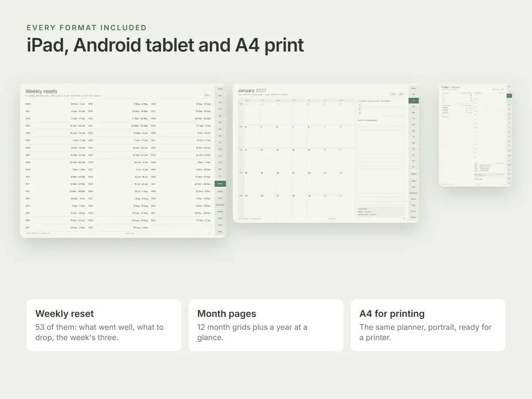Open week W26 28 Jun – 4 Jul
Viewport: 532px width, 399px height.
[118, 162]
